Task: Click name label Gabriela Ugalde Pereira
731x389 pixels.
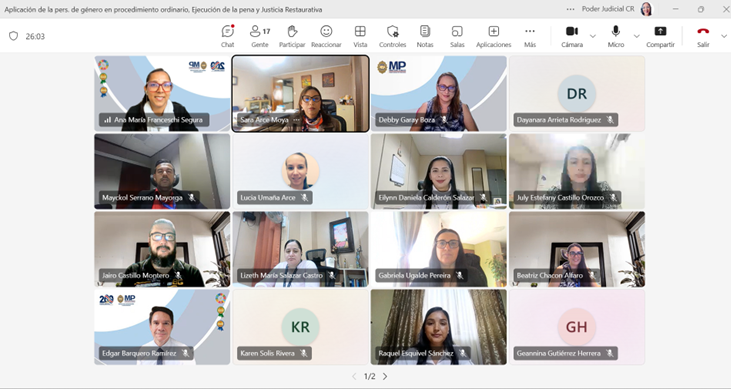Action: point(414,276)
